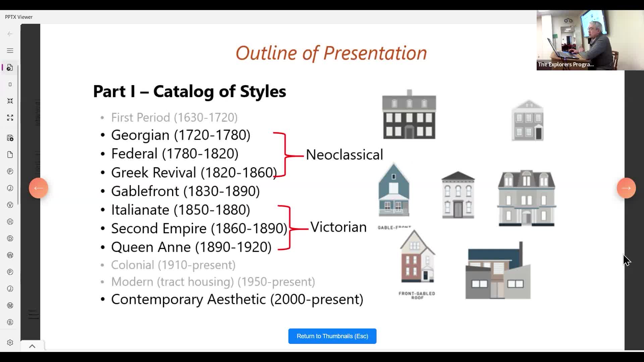Click the mobile device icon in sidebar
This screenshot has height=362, width=644.
coord(10,84)
